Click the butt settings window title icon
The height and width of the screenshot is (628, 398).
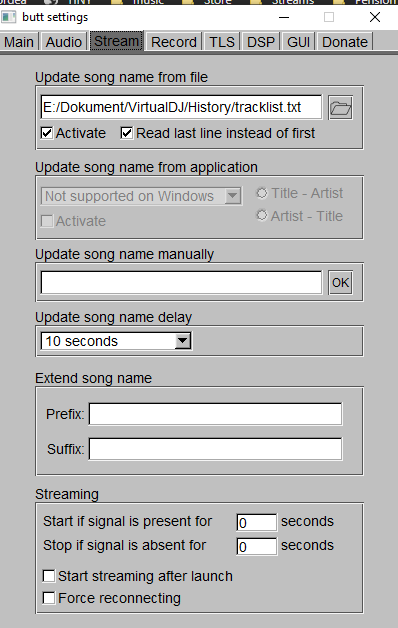pyautogui.click(x=9, y=17)
